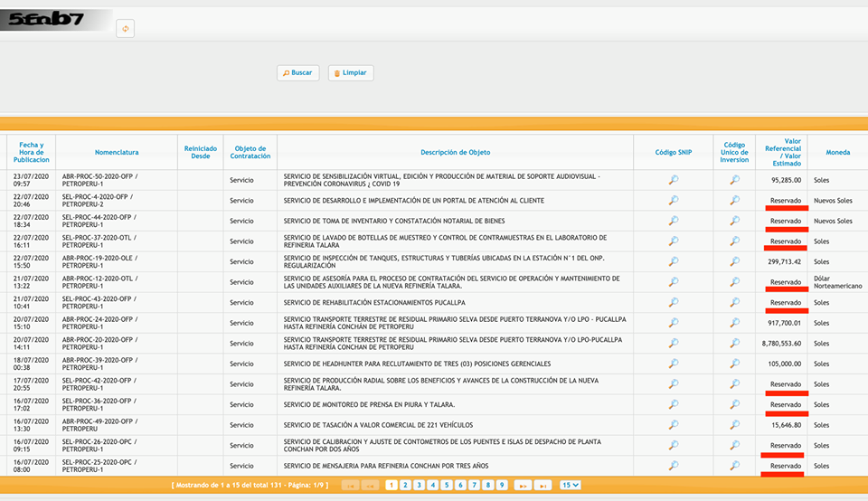Click Inversion magnifier for SEL-PROC-25-2020-OPC row
Image resolution: width=868 pixels, height=501 pixels.
(x=734, y=466)
